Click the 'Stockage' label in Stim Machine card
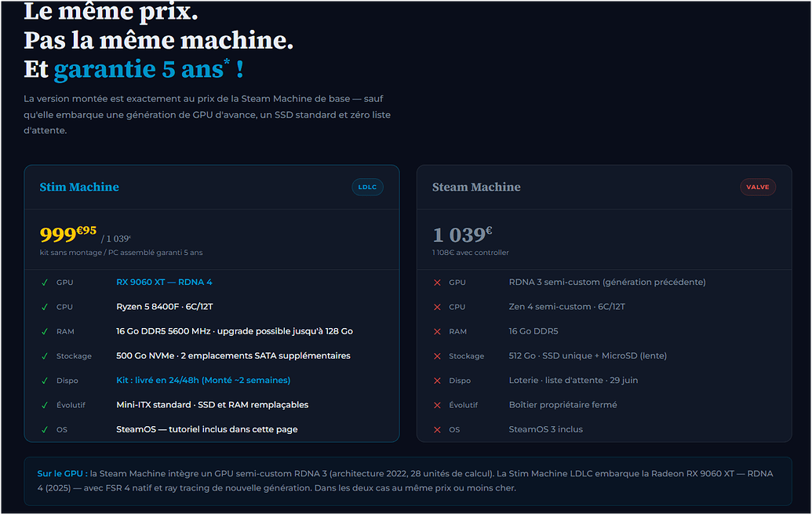This screenshot has height=514, width=812. click(x=74, y=356)
